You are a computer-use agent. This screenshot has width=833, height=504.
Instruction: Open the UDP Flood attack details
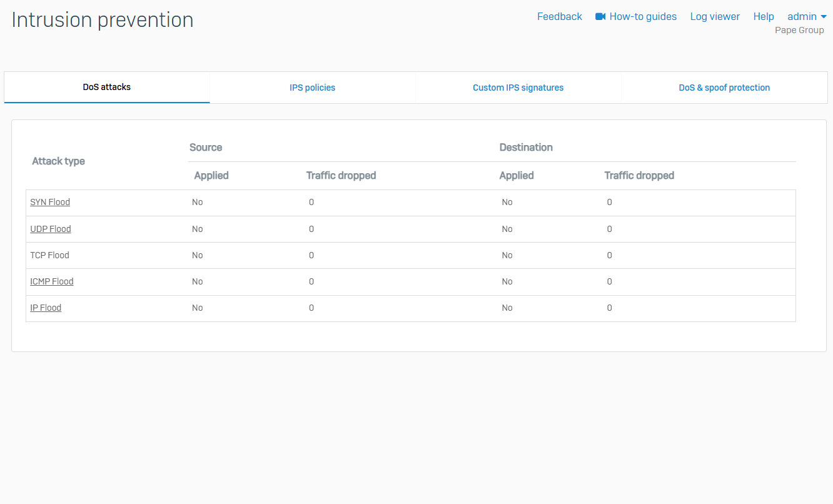click(x=51, y=229)
